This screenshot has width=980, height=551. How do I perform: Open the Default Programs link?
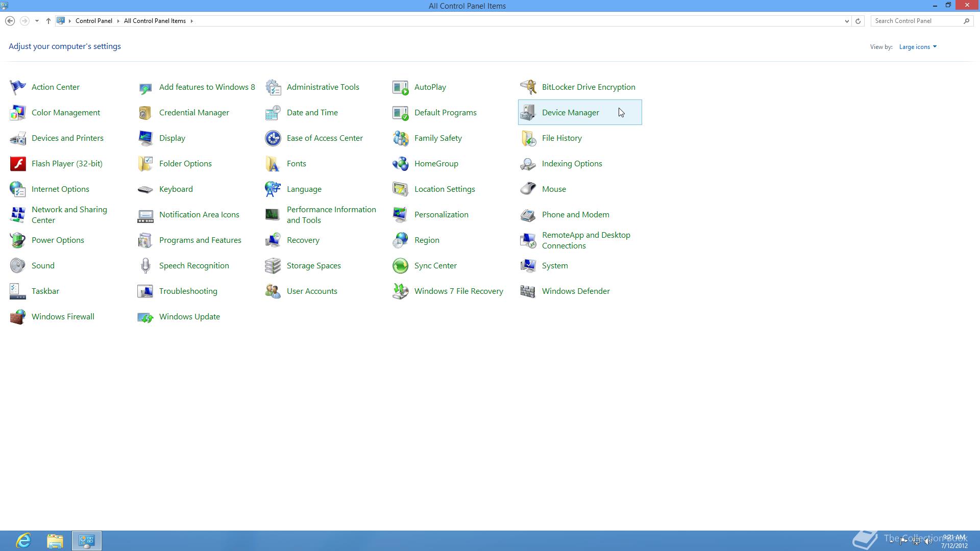[446, 113]
